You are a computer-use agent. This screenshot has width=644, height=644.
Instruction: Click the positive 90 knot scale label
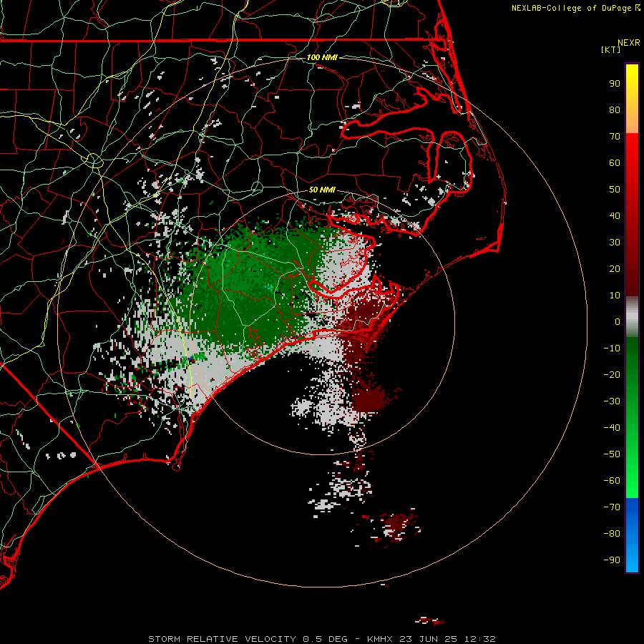615,84
